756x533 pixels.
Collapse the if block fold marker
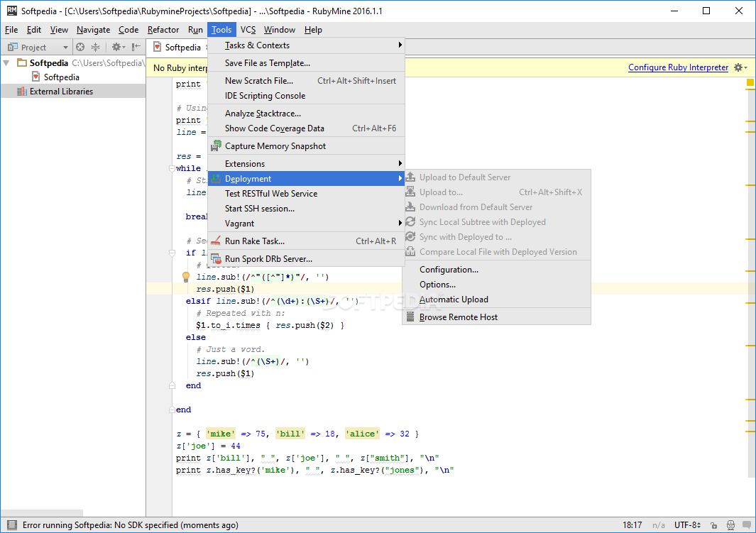tap(172, 253)
